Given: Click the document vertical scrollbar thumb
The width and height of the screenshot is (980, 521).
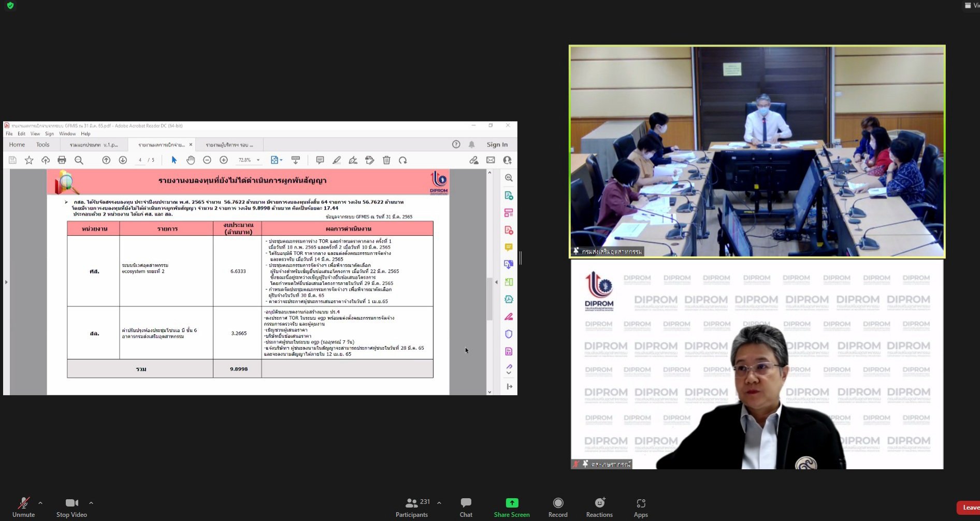Looking at the screenshot, I should tap(489, 299).
